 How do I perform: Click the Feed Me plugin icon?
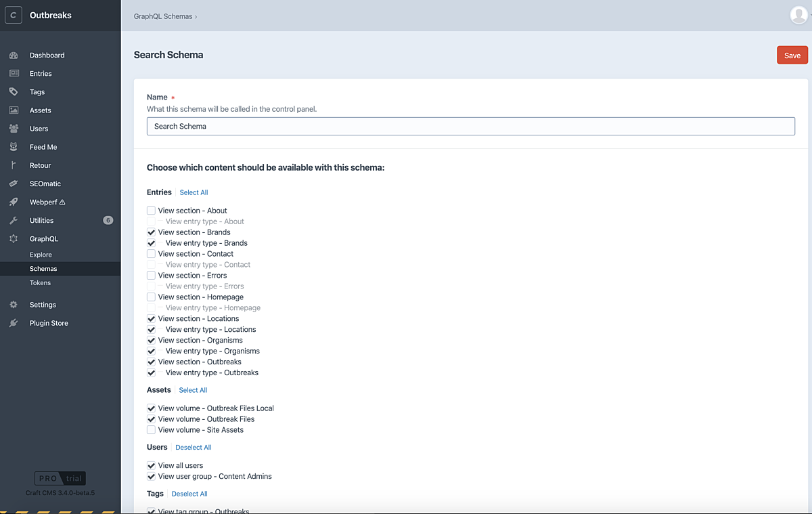(x=14, y=146)
